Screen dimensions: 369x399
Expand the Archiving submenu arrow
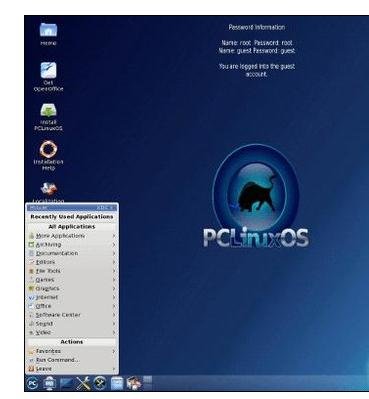(114, 245)
